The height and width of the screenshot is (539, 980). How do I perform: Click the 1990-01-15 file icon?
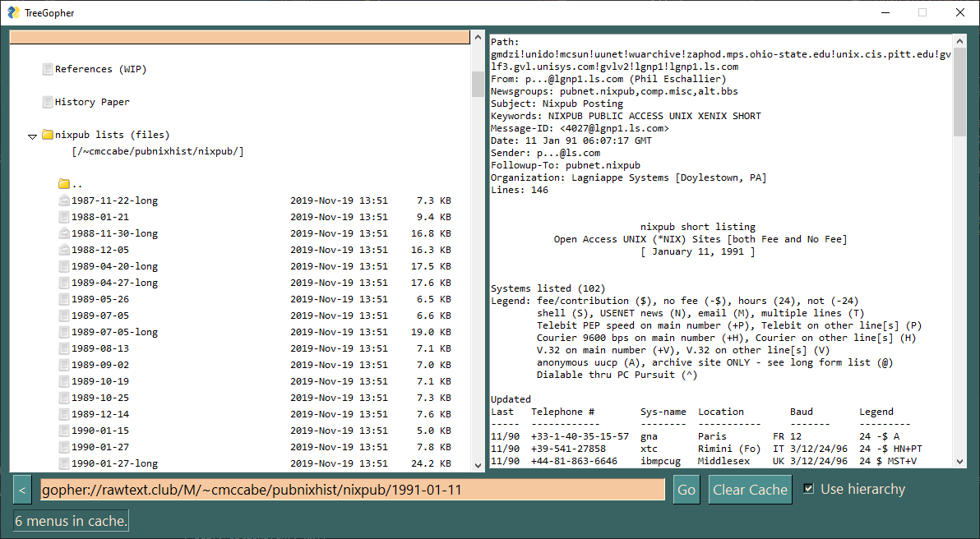pos(64,431)
